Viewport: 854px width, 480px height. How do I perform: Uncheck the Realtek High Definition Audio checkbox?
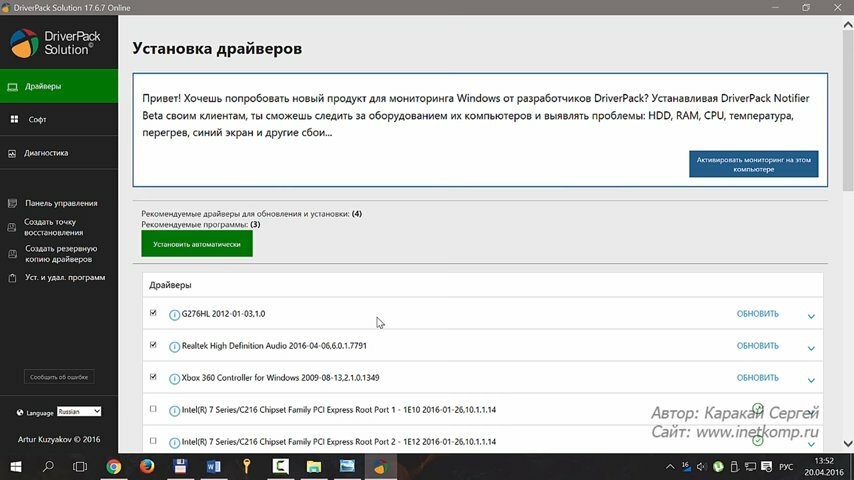point(153,345)
